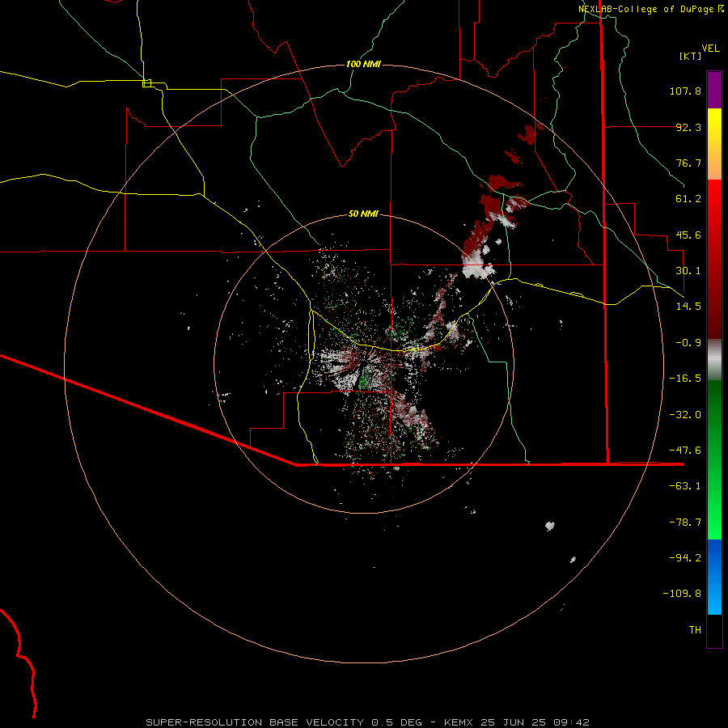Click the 14.5 velocity scale value
Image resolution: width=728 pixels, height=728 pixels.
tap(688, 307)
